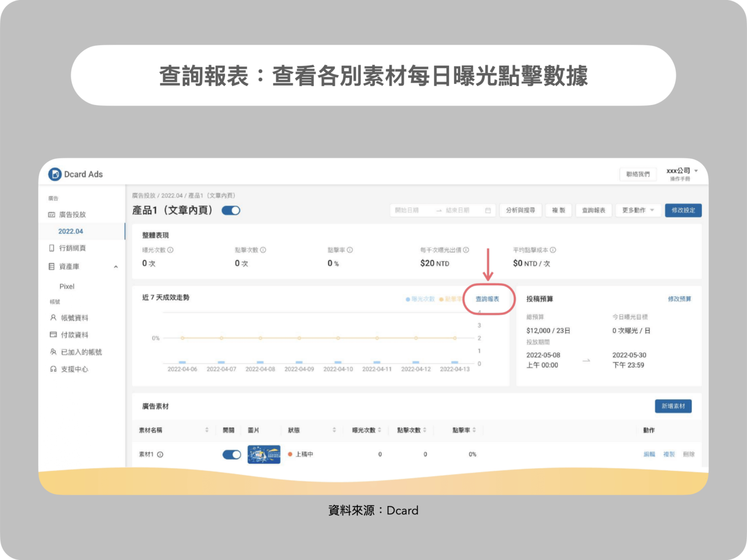Open the 更多動作 dropdown
Image resolution: width=747 pixels, height=560 pixels.
pos(637,210)
